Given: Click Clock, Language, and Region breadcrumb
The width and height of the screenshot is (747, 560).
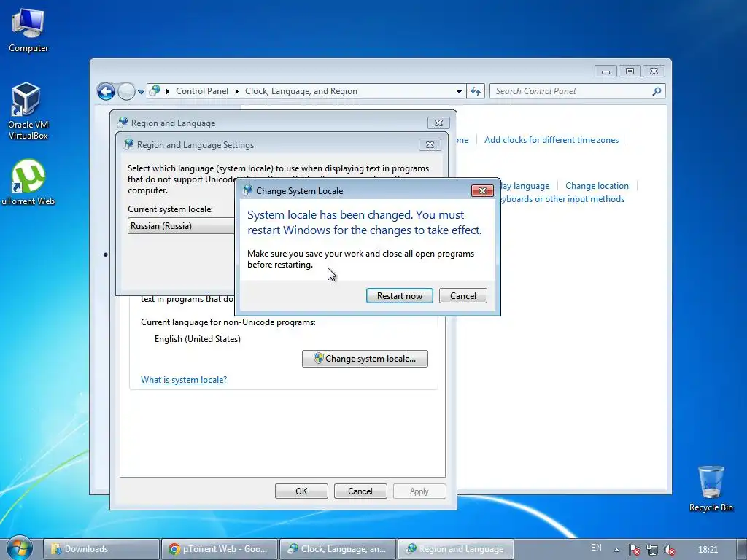Looking at the screenshot, I should 301,91.
